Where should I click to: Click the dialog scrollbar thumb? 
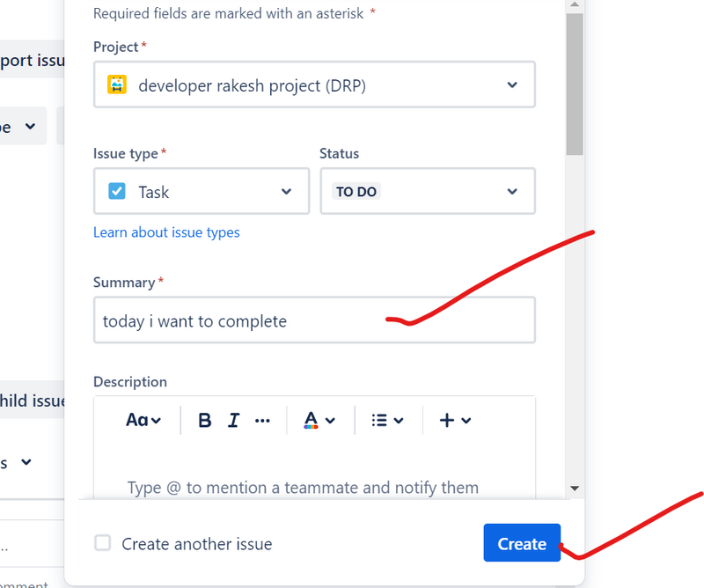click(575, 84)
